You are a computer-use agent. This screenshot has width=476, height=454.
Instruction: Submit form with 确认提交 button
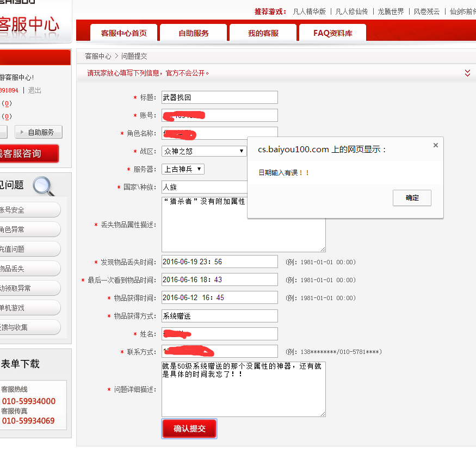[189, 428]
